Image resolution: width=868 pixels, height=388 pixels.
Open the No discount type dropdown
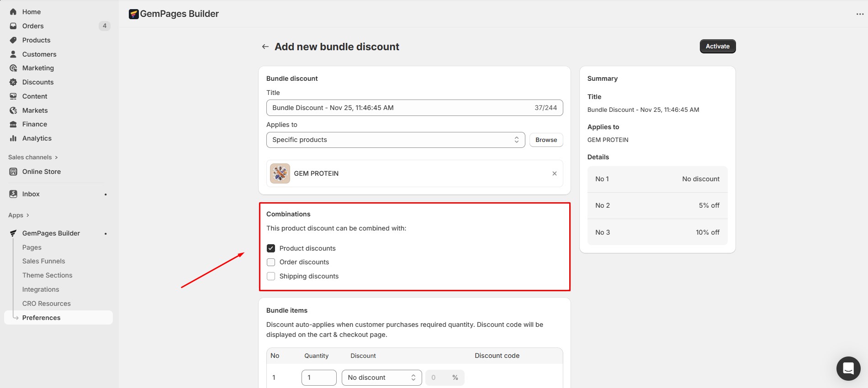coord(381,378)
